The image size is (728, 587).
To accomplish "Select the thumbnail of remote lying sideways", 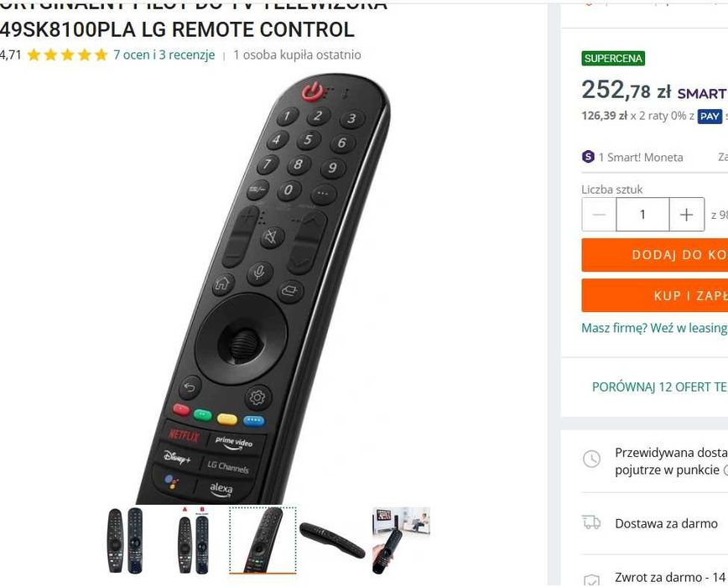I will (332, 540).
